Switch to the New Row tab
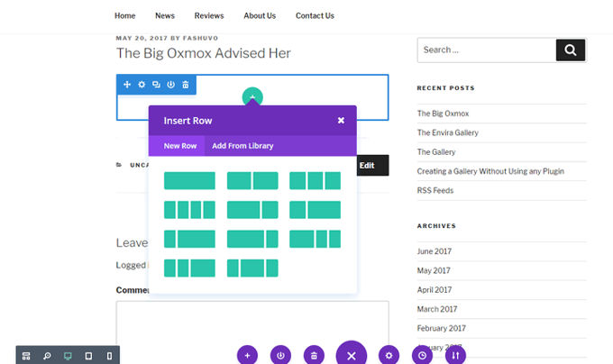613x364 pixels. (x=180, y=146)
